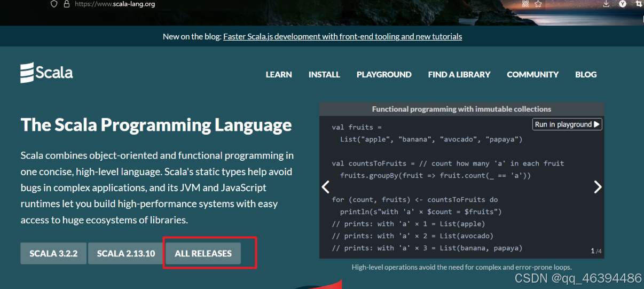Bookmark this page with the star icon

(x=538, y=4)
